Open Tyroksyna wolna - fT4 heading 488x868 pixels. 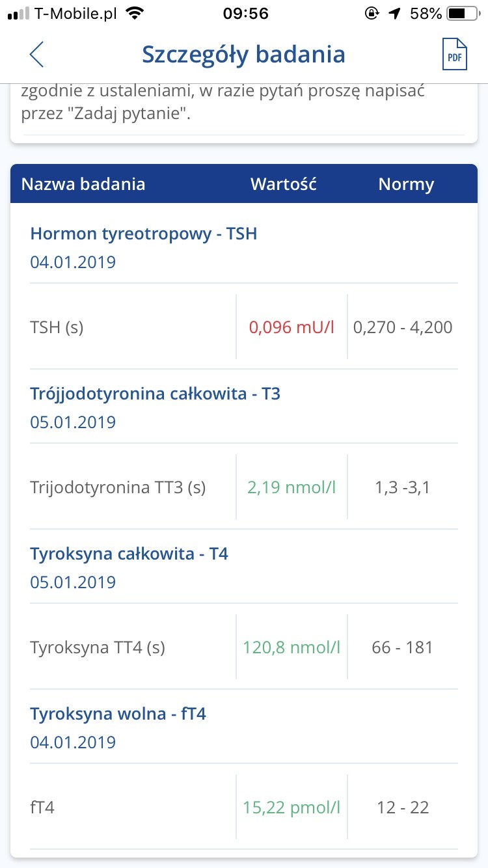click(x=118, y=714)
